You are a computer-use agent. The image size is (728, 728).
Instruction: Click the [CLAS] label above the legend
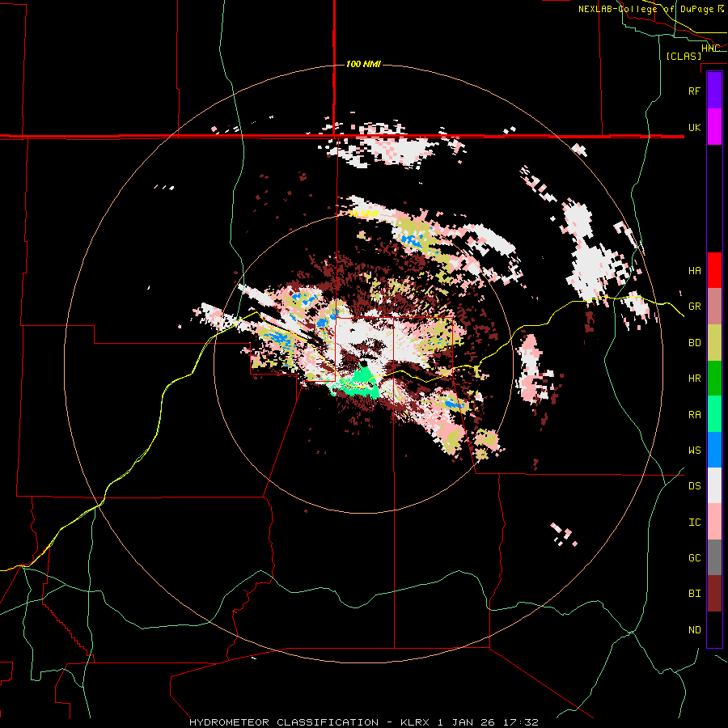coord(684,56)
